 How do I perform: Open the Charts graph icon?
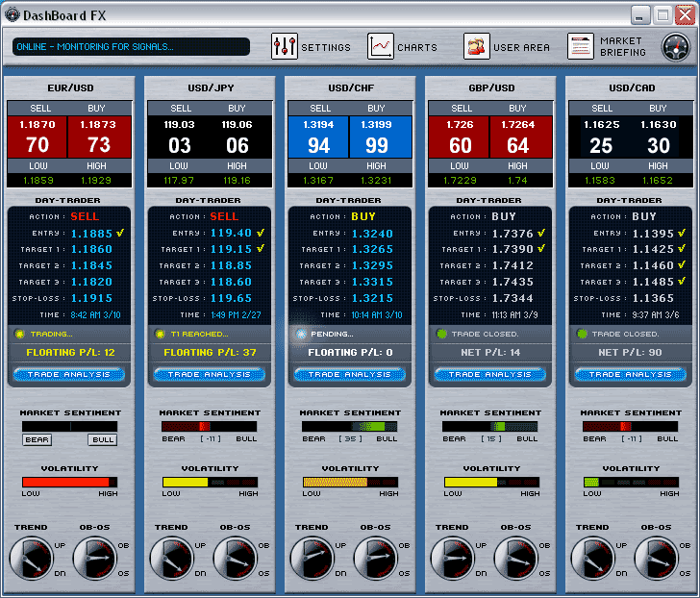pyautogui.click(x=381, y=46)
